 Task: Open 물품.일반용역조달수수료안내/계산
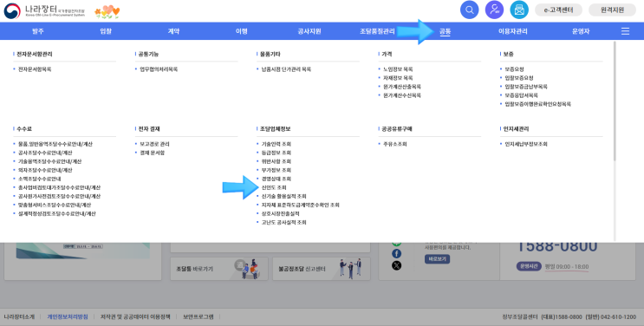55,144
